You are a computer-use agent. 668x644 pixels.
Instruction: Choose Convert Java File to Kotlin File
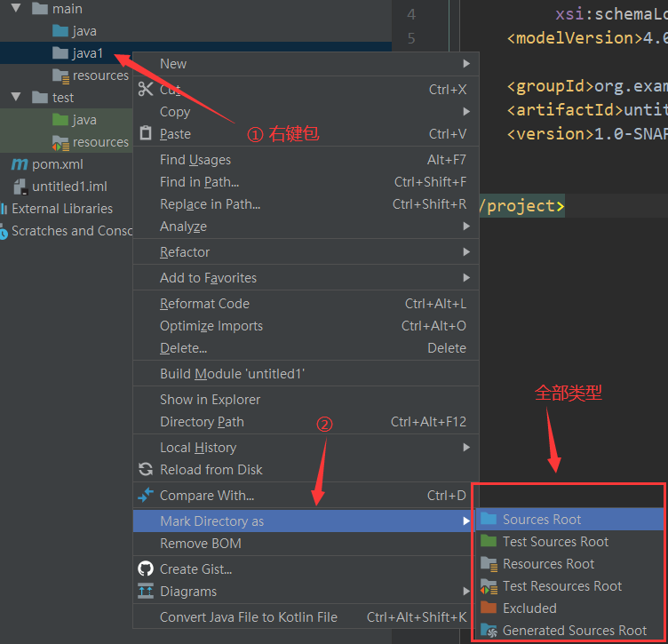point(303,616)
